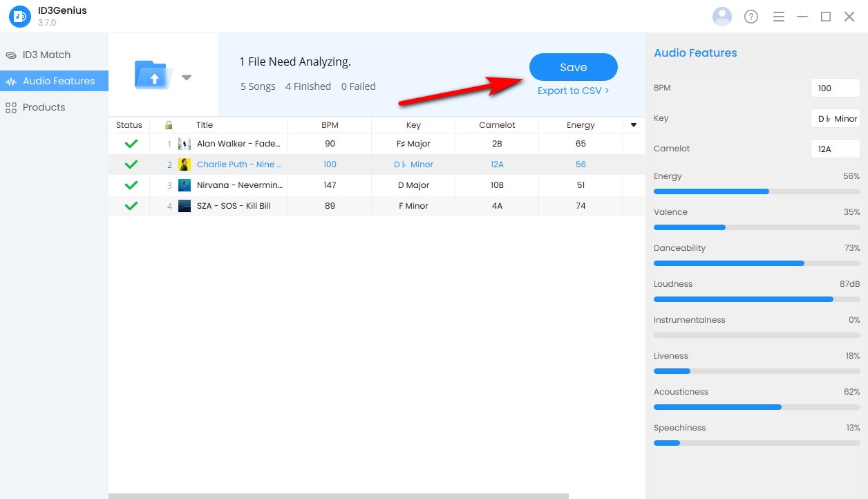The width and height of the screenshot is (868, 499).
Task: Click green checkmark for Nirvana track
Action: click(x=131, y=185)
